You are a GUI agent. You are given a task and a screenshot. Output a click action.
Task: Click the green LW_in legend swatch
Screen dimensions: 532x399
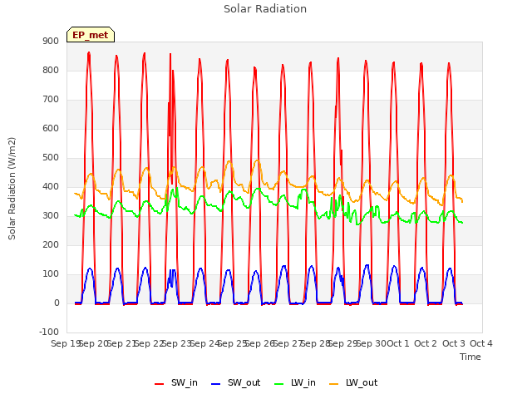[x=278, y=384]
